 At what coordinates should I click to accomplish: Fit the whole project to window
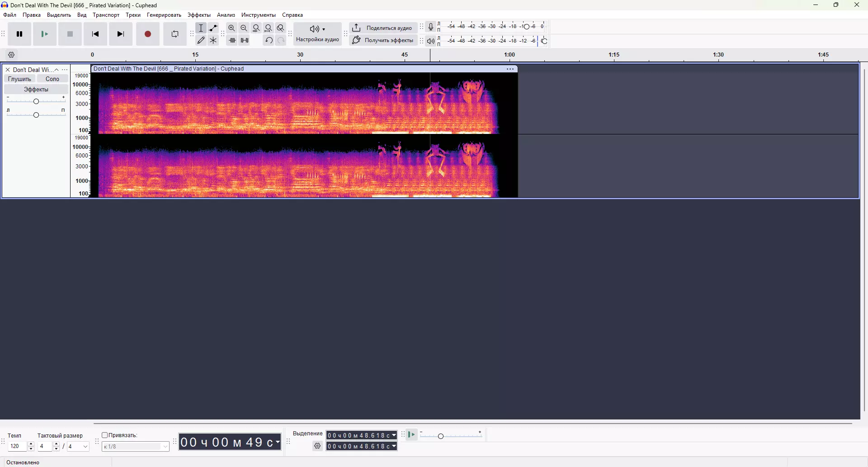pos(269,28)
